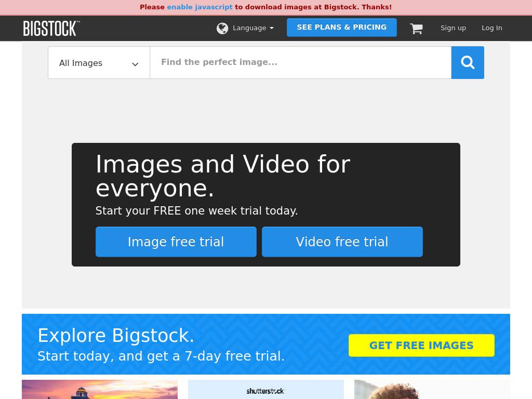Start the Video free trial
532x399 pixels.
342,242
